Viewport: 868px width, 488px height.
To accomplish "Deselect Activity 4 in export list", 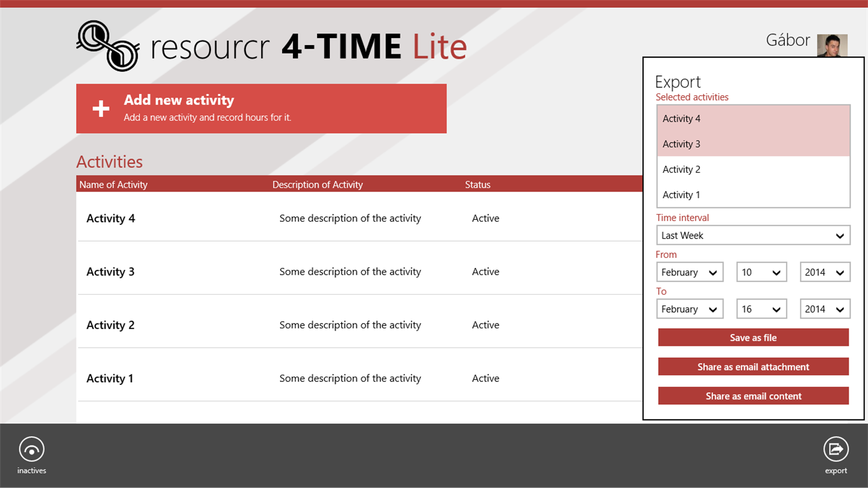I will coord(753,119).
